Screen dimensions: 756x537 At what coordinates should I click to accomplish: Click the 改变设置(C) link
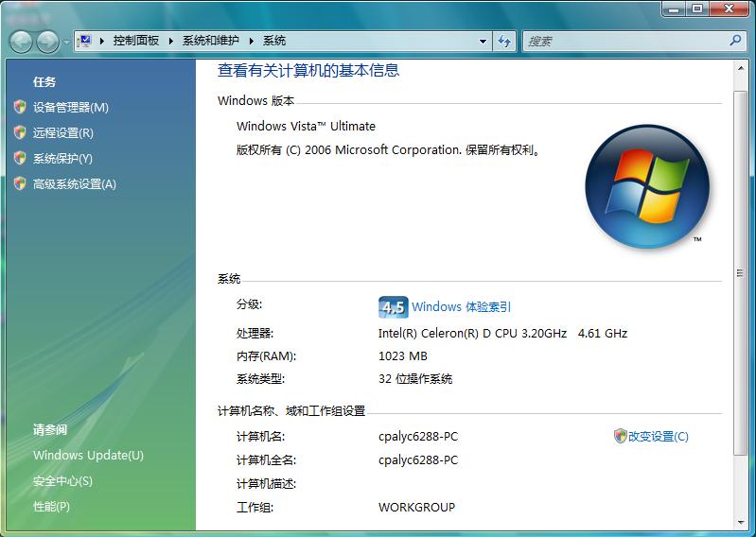(x=659, y=437)
